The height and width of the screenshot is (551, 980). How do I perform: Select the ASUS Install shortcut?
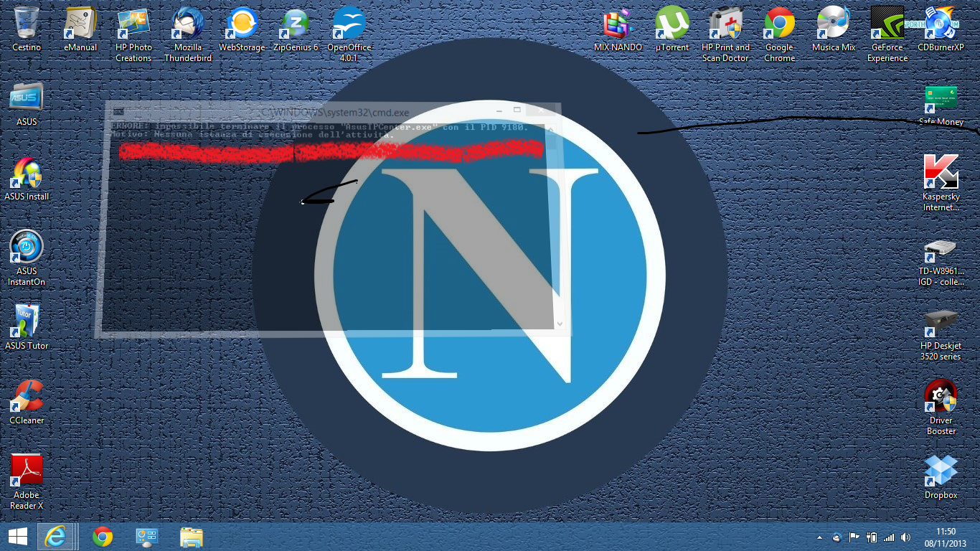(27, 179)
